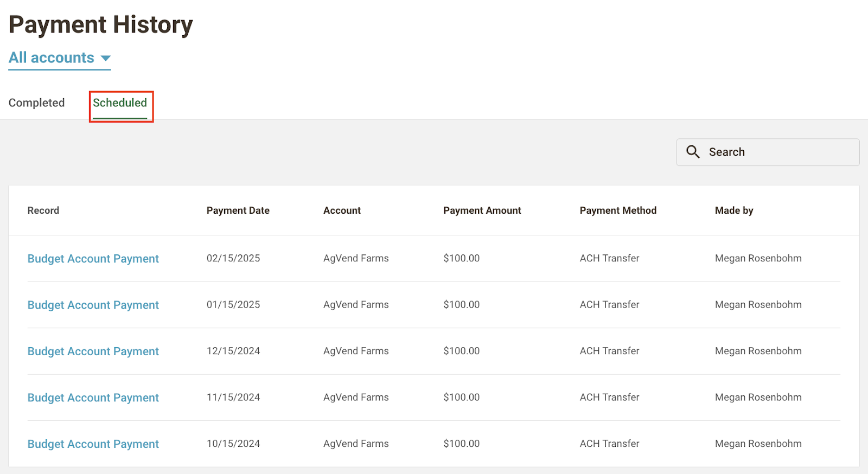The width and height of the screenshot is (868, 474).
Task: Click the Record column header
Action: (x=43, y=210)
